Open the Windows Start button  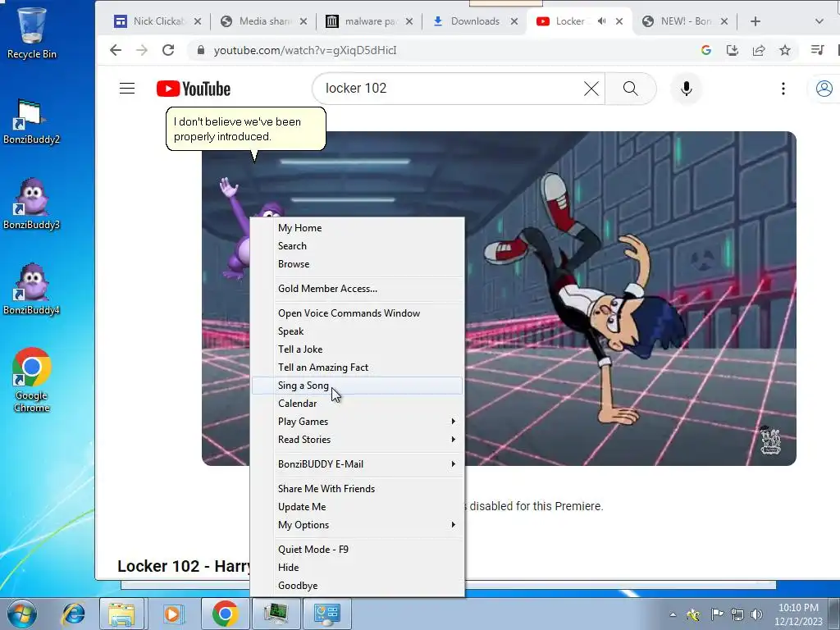tap(22, 614)
